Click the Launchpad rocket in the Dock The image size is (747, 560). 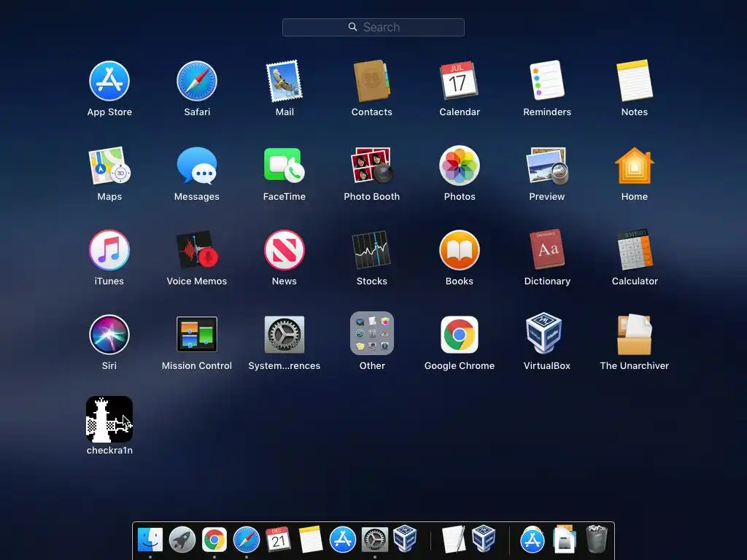click(x=182, y=540)
